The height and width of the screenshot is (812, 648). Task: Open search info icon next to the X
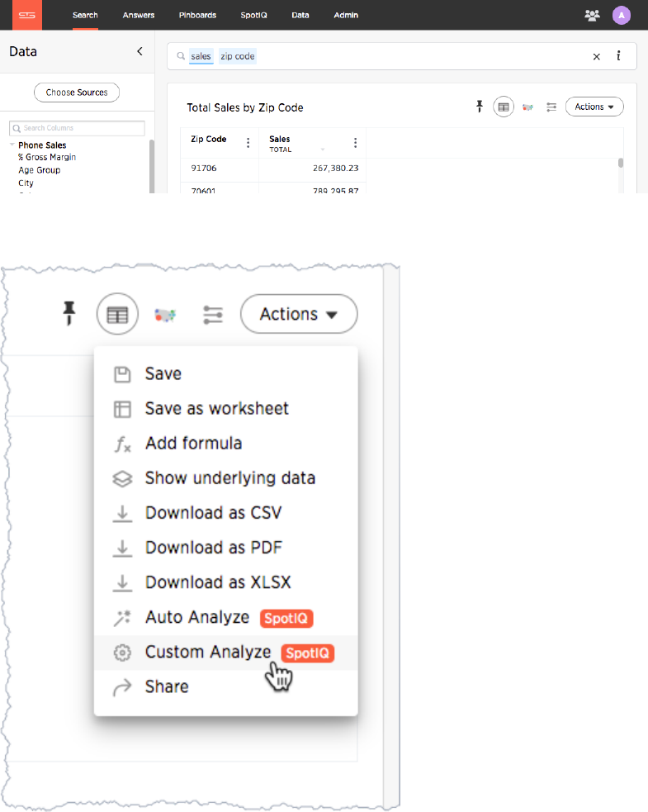618,56
